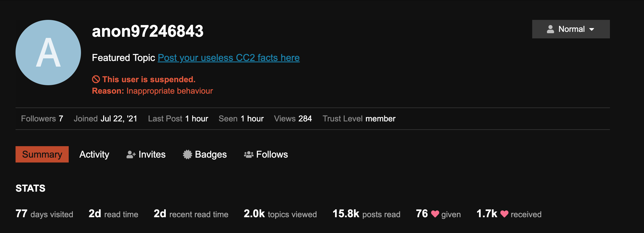The width and height of the screenshot is (644, 233).
Task: Click the user icon in Normal button
Action: point(550,29)
